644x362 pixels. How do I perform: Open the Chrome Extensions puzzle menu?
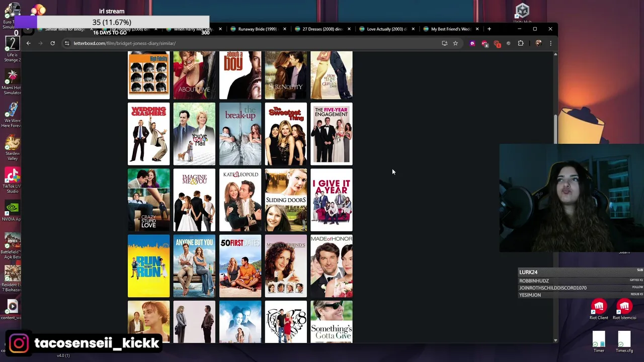pos(521,43)
